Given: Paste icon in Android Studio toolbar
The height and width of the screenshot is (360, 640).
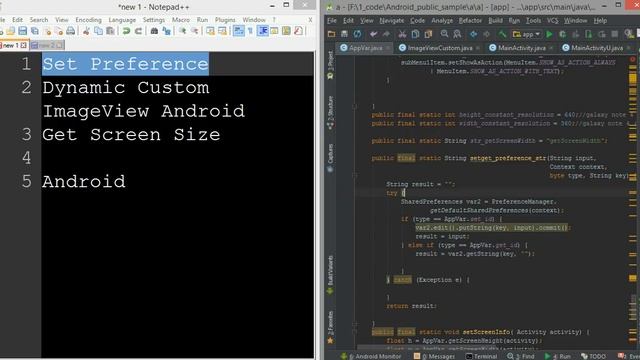Looking at the screenshot, I should pyautogui.click(x=428, y=34).
